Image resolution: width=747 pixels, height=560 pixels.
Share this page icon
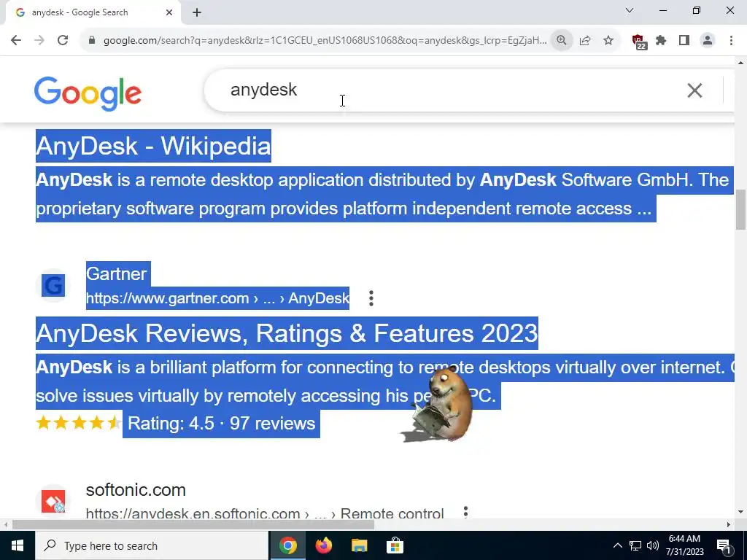[585, 40]
